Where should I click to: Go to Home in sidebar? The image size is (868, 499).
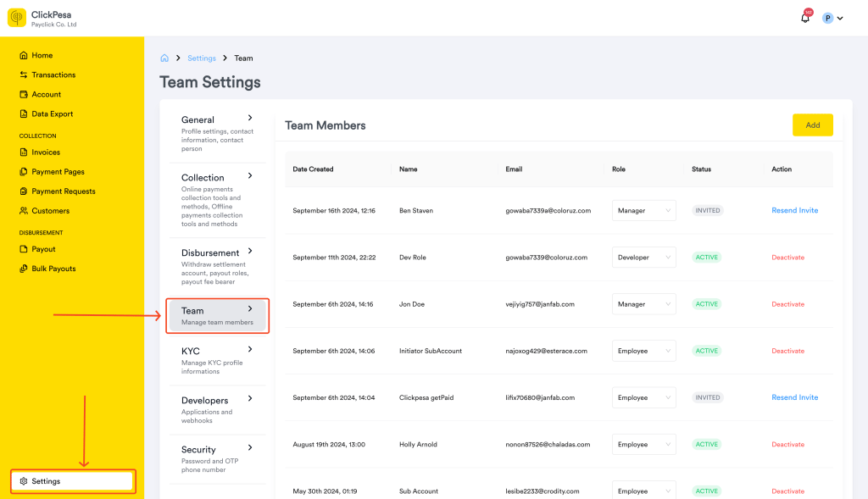[42, 55]
